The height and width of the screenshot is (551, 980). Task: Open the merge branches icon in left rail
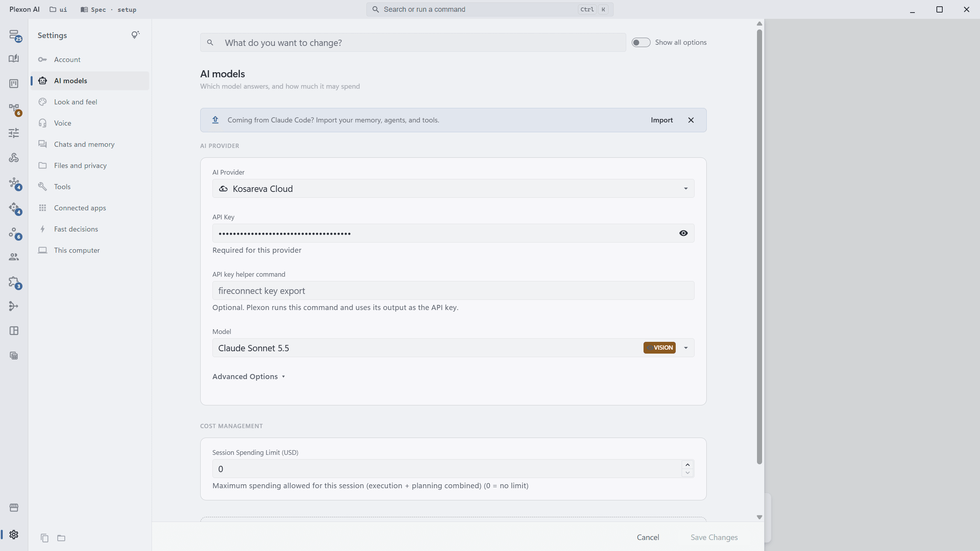pos(14,306)
